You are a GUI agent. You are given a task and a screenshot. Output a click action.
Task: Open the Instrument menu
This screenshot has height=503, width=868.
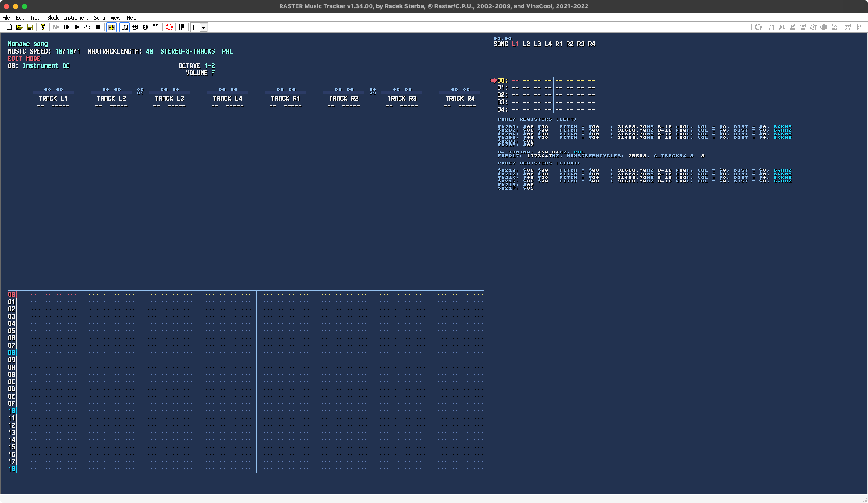[x=76, y=18]
